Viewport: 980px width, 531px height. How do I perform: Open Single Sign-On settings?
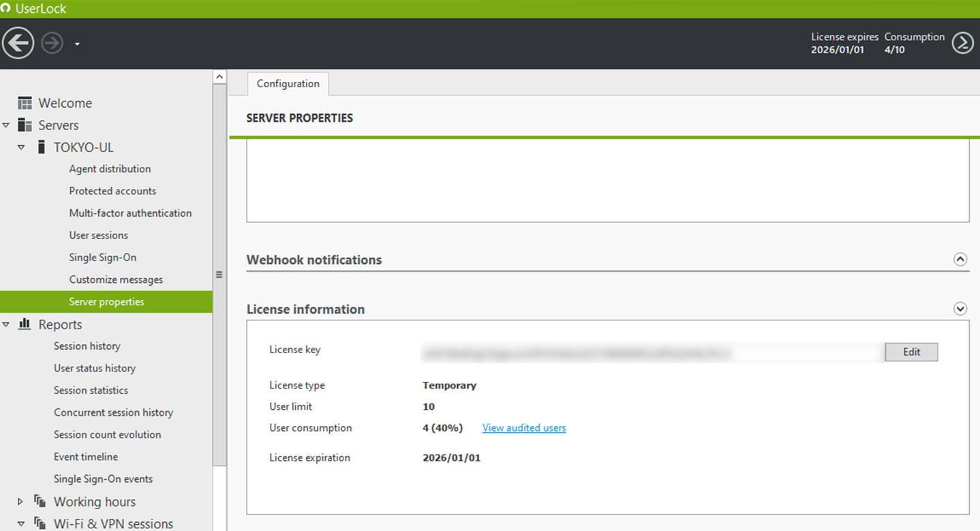pyautogui.click(x=102, y=258)
